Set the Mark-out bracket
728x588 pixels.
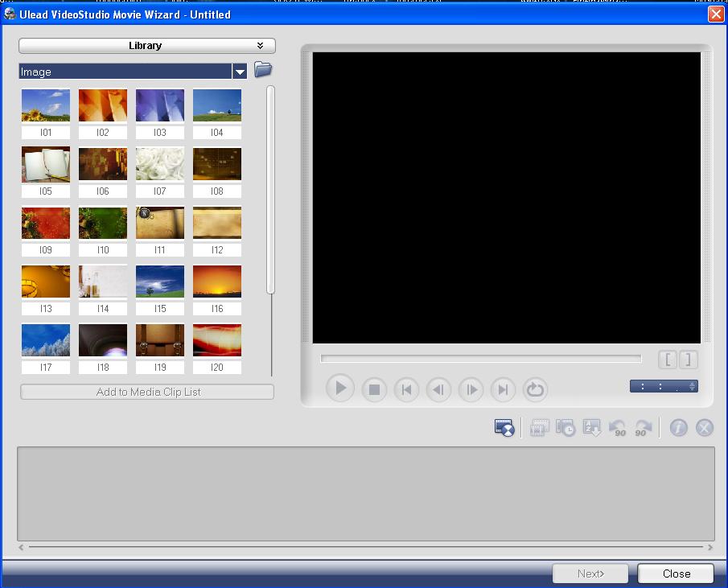(x=688, y=360)
